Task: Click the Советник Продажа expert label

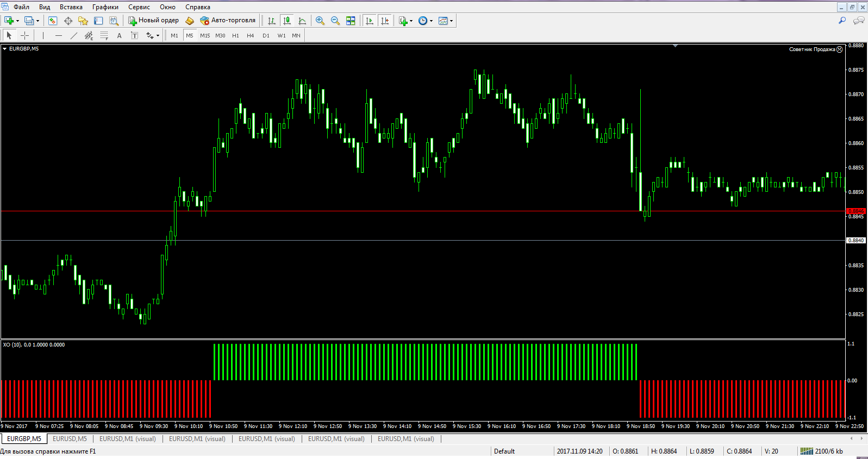Action: tap(815, 49)
